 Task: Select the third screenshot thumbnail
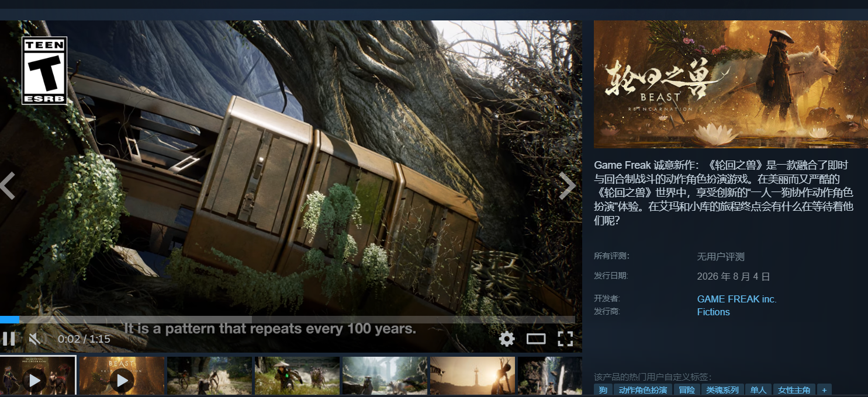pyautogui.click(x=209, y=375)
